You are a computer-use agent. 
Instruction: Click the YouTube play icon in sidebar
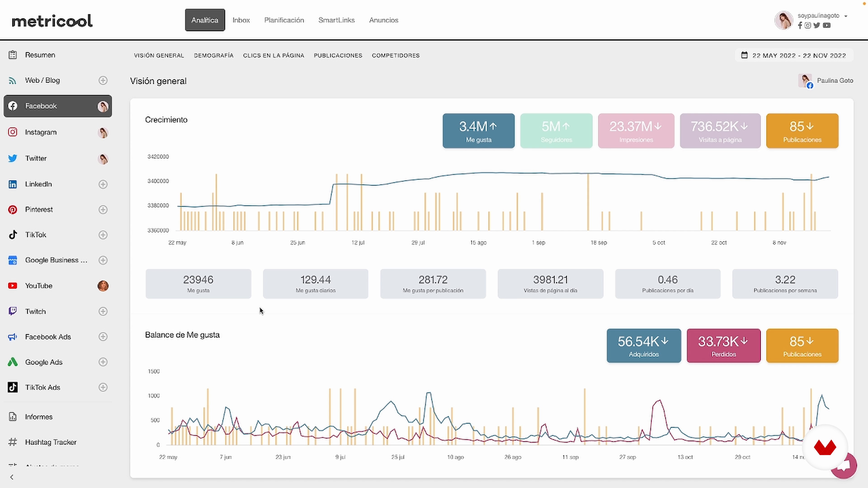12,286
